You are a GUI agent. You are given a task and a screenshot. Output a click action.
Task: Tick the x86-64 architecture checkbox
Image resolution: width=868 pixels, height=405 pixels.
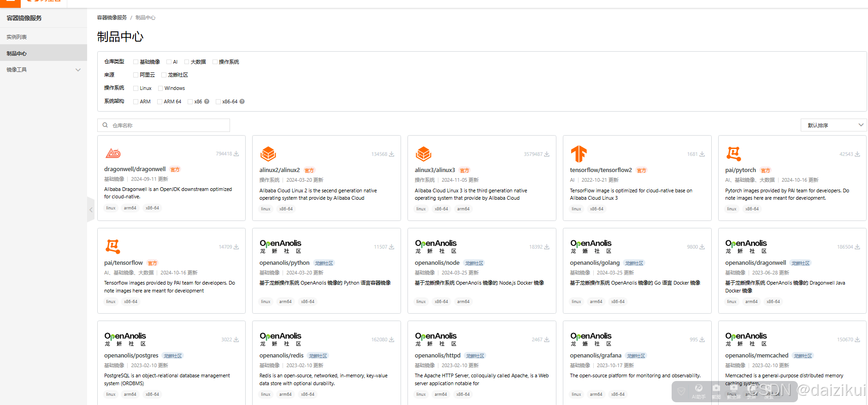pyautogui.click(x=218, y=101)
